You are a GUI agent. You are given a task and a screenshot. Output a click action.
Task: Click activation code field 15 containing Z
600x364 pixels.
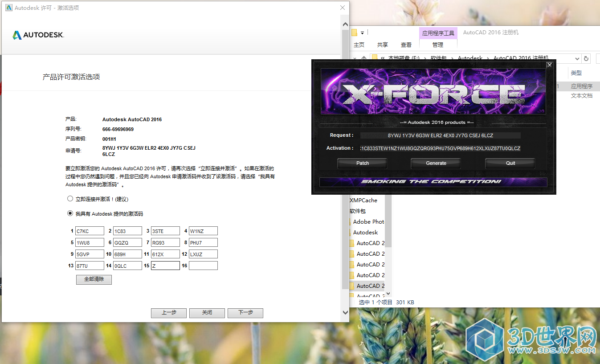point(165,266)
